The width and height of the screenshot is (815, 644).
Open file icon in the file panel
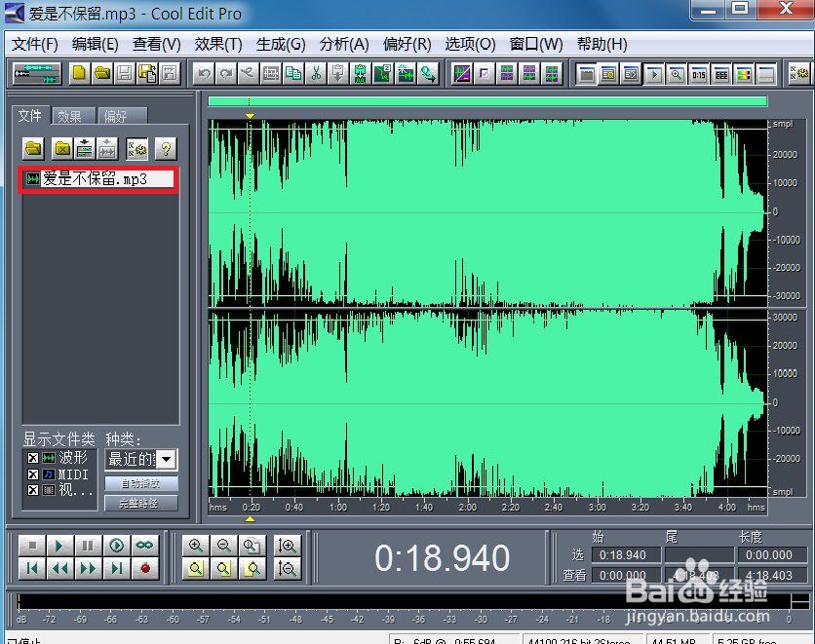pyautogui.click(x=33, y=149)
